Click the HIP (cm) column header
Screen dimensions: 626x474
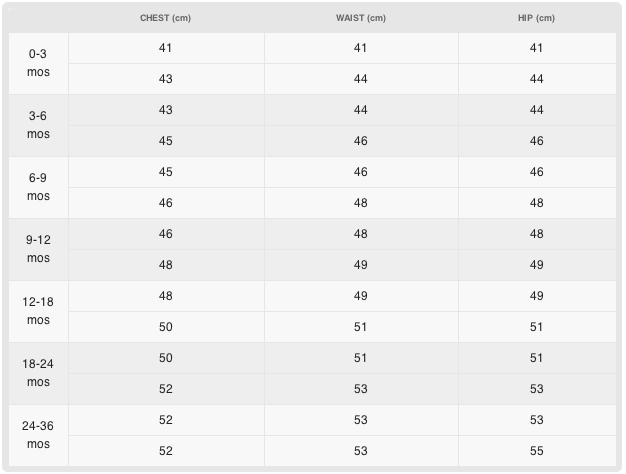[536, 18]
